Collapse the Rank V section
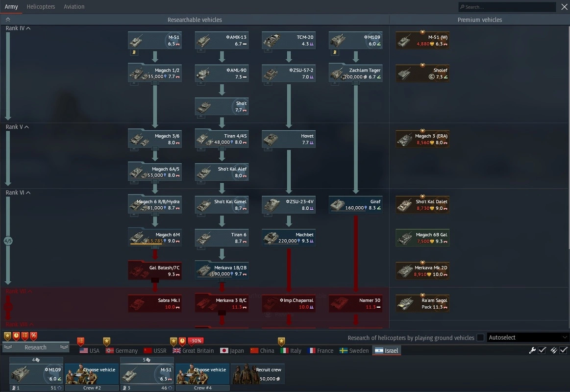 [x=26, y=127]
